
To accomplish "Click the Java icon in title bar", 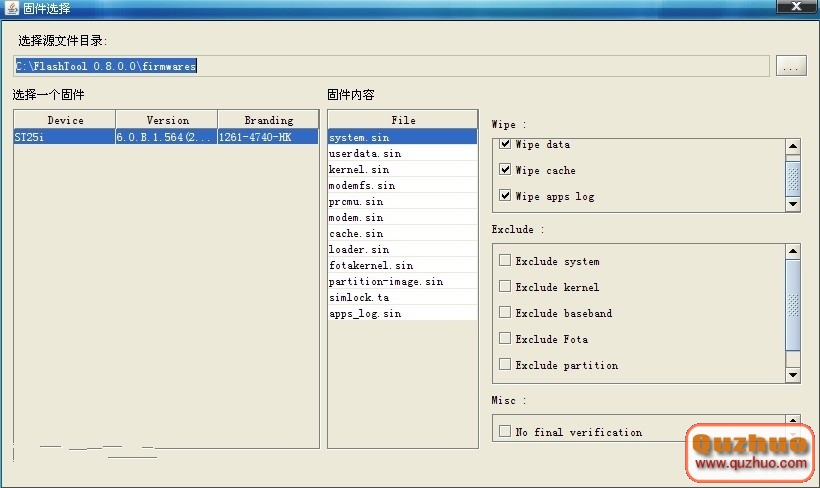I will [x=11, y=8].
